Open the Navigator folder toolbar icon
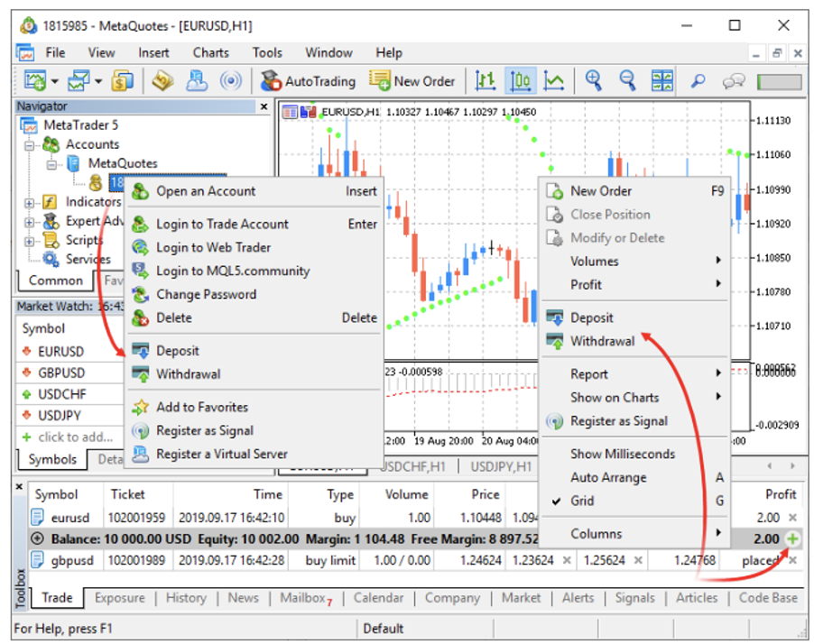The height and width of the screenshot is (644, 814). tap(163, 81)
